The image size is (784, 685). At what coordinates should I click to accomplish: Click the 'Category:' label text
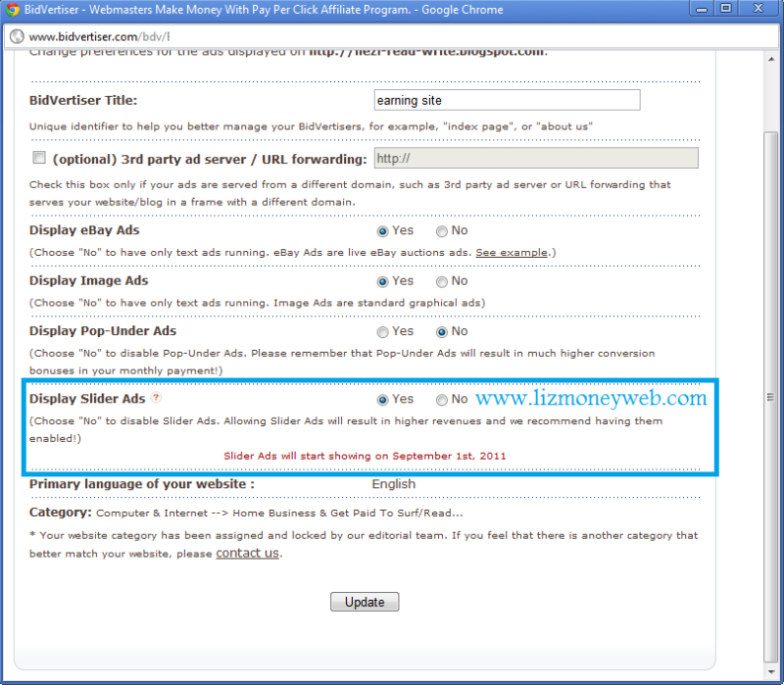[61, 513]
